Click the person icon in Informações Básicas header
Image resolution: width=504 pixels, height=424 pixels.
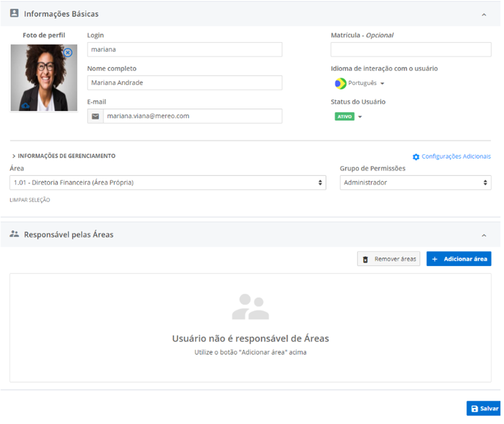14,13
